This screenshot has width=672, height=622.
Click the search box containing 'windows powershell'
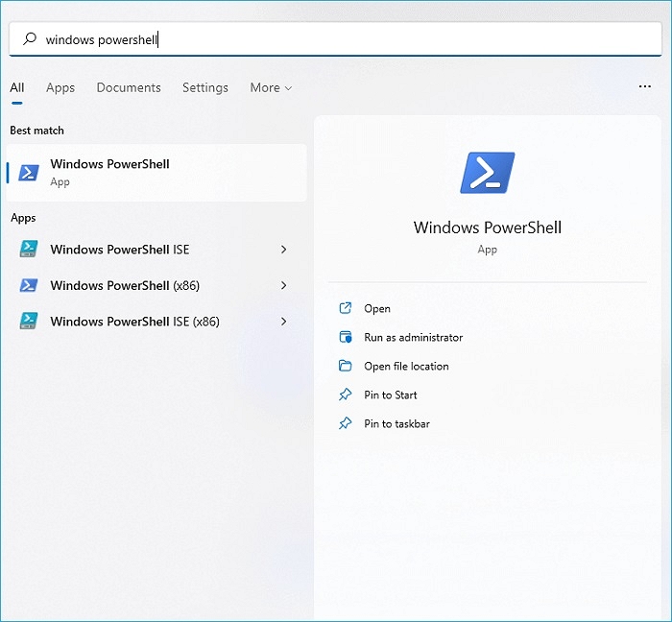[336, 39]
